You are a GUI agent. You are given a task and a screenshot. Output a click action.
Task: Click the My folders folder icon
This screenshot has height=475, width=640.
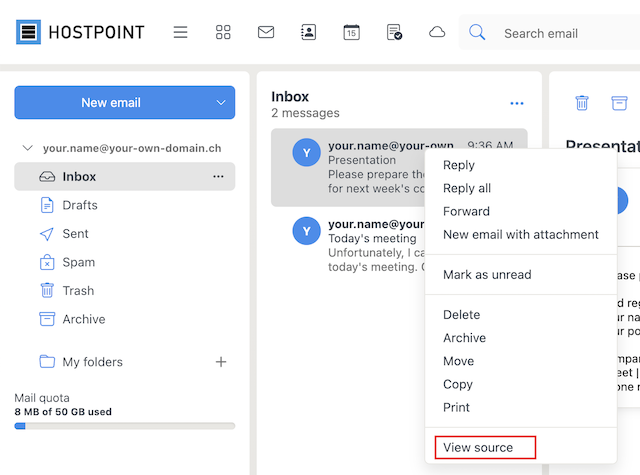pyautogui.click(x=47, y=361)
